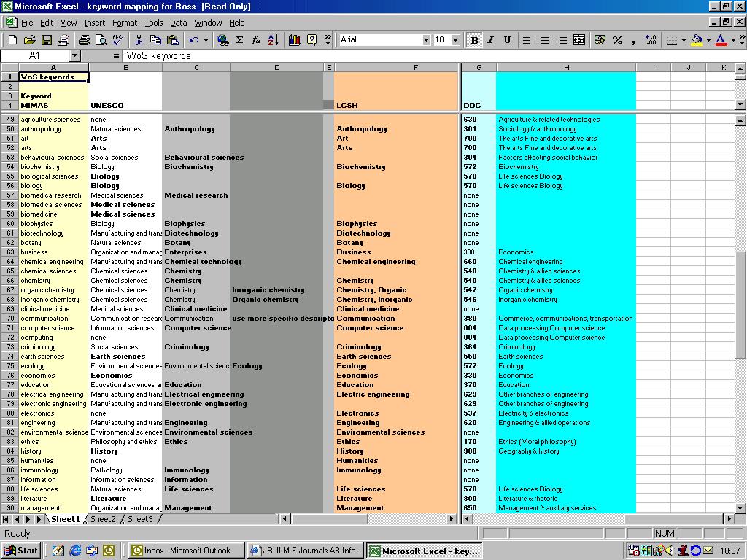Click the Align Right icon
This screenshot has height=560, width=747.
coord(562,40)
